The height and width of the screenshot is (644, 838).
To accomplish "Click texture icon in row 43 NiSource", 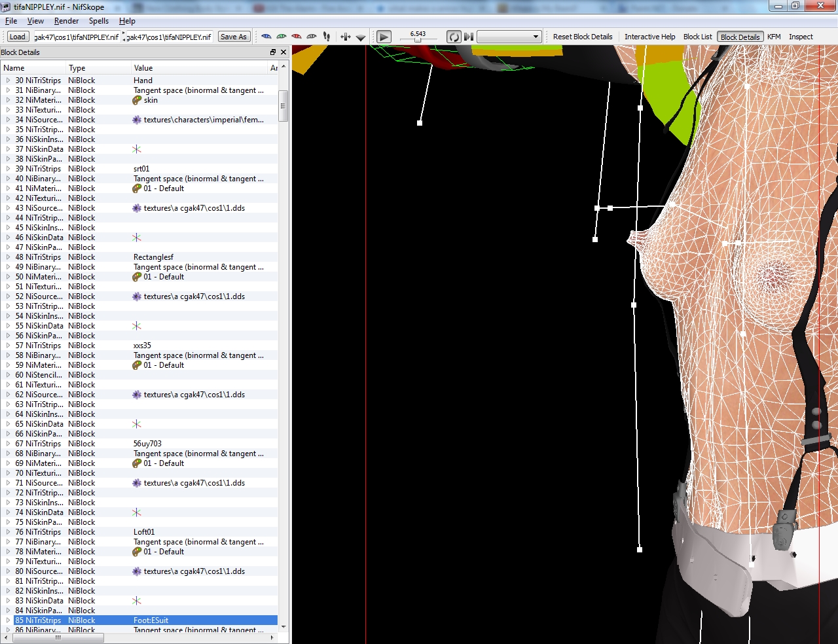I will 137,208.
